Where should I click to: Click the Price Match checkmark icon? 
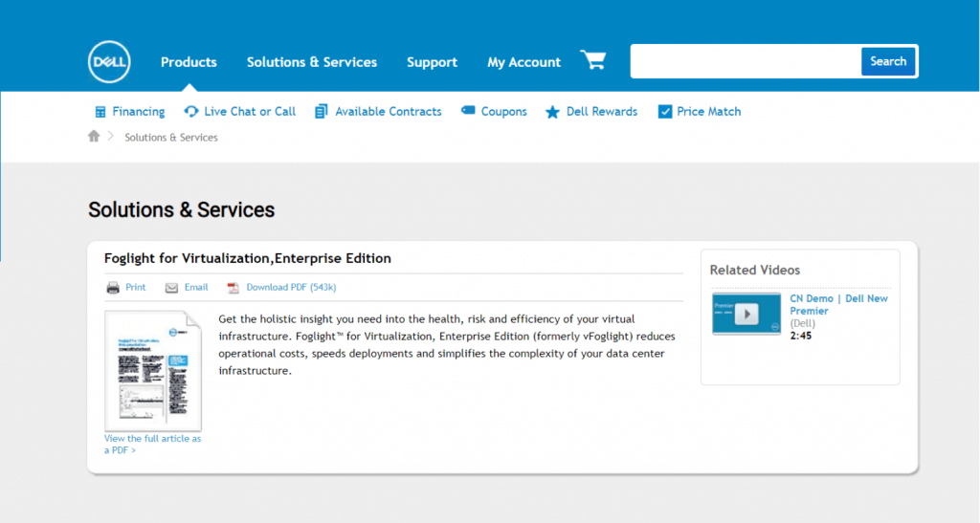click(665, 111)
